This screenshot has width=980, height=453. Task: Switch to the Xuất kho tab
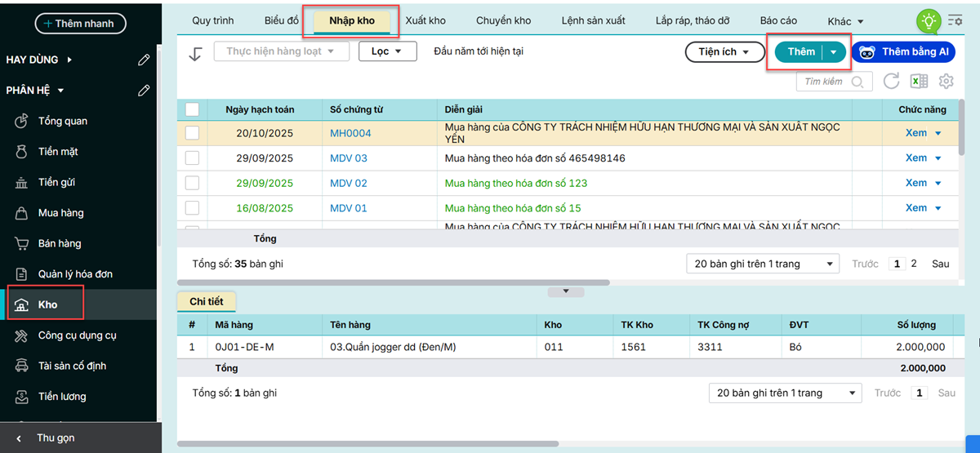click(x=425, y=20)
